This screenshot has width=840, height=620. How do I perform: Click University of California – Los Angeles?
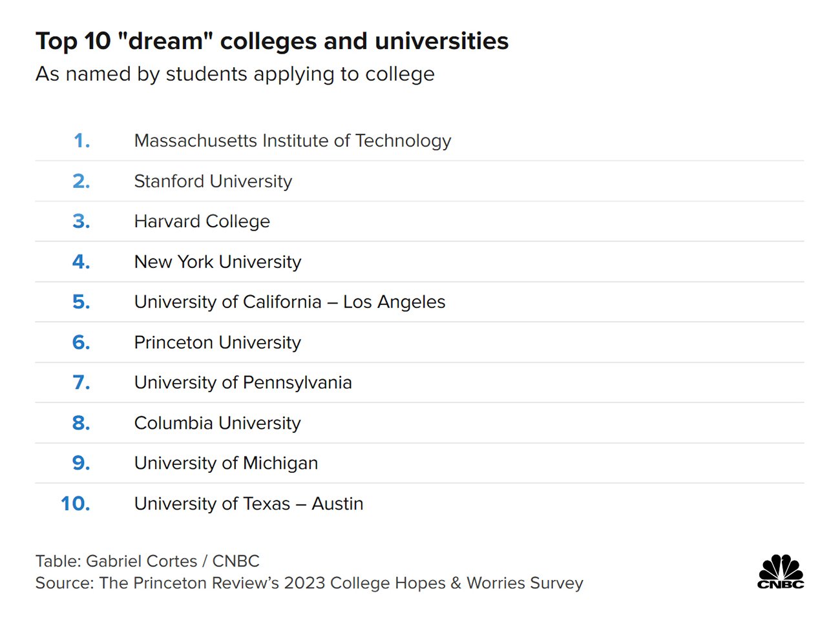(x=289, y=302)
